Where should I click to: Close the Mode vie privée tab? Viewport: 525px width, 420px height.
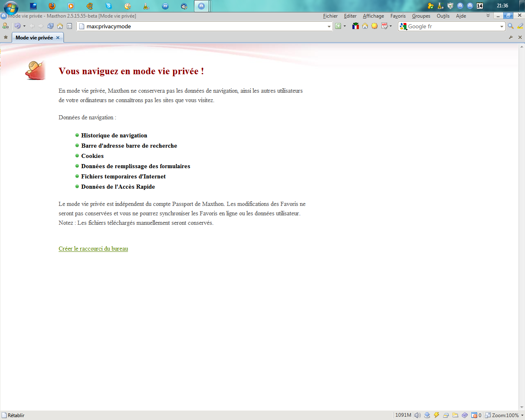[58, 38]
